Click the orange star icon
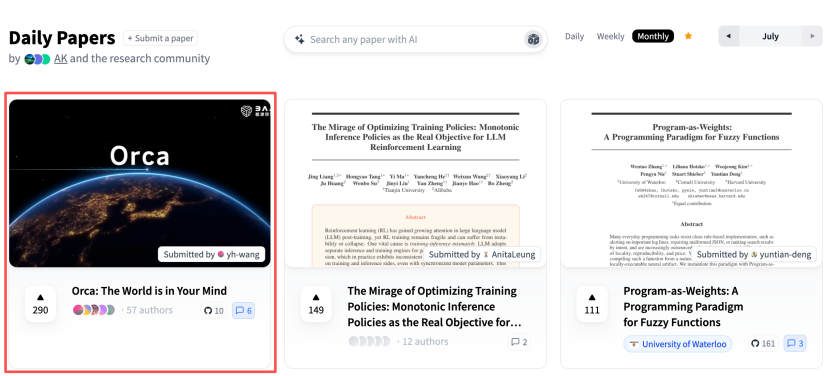Screen dimensions: 828x376 pyautogui.click(x=688, y=36)
